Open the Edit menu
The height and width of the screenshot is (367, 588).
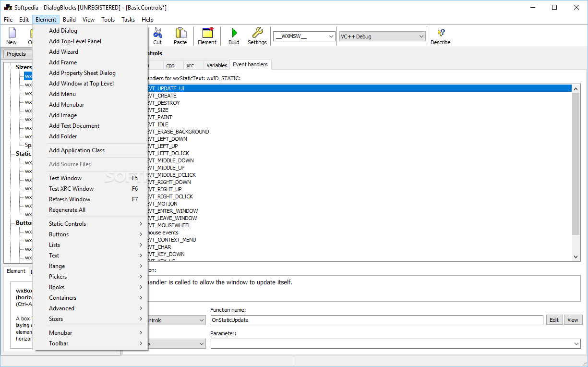(x=24, y=20)
